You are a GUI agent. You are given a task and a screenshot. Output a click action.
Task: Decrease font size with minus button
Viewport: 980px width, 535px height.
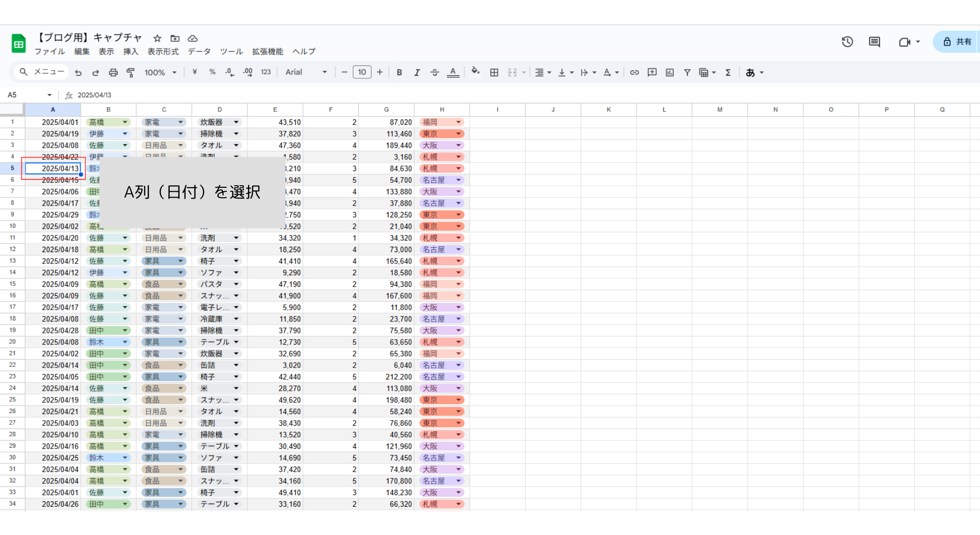(344, 72)
